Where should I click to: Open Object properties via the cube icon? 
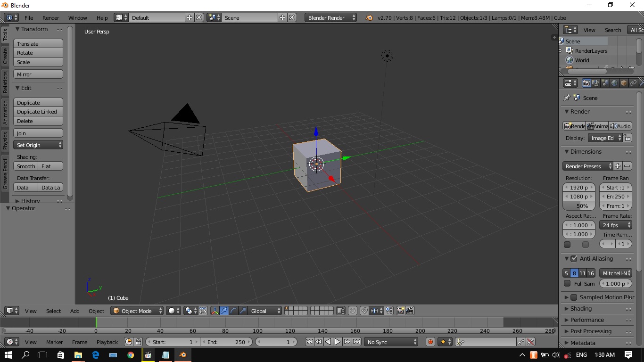[624, 83]
